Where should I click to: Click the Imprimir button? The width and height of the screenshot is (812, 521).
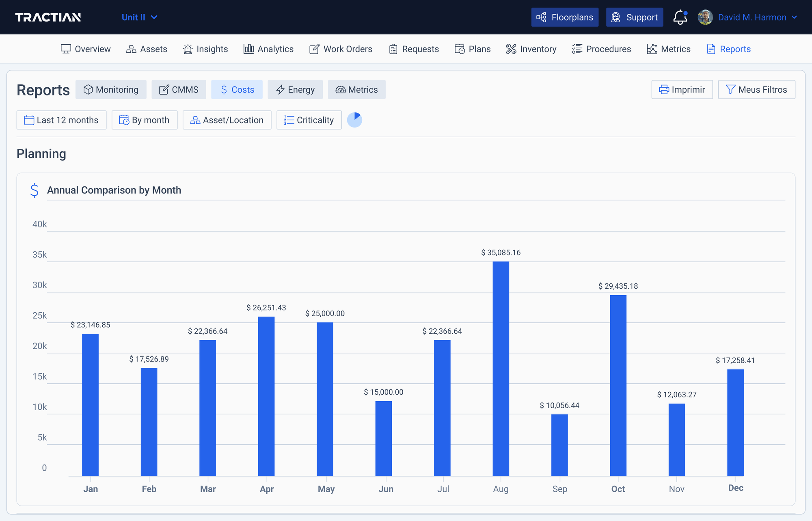[682, 89]
